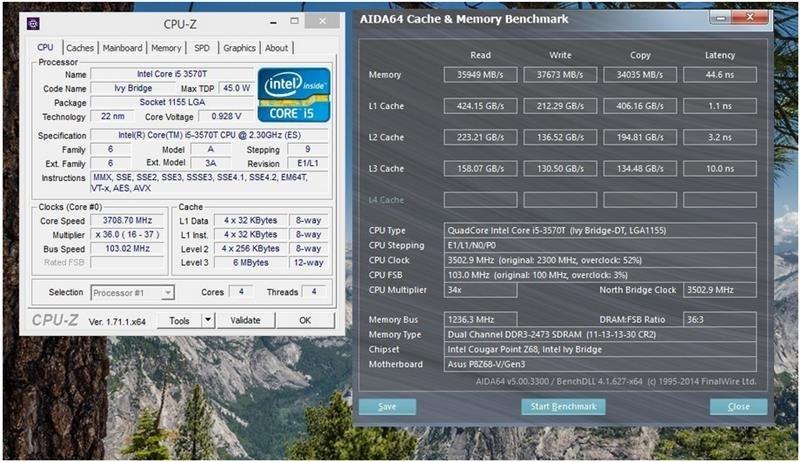Viewport: 800px width, 462px height.
Task: Click the Intel Core i5 logo badge
Action: coord(294,94)
